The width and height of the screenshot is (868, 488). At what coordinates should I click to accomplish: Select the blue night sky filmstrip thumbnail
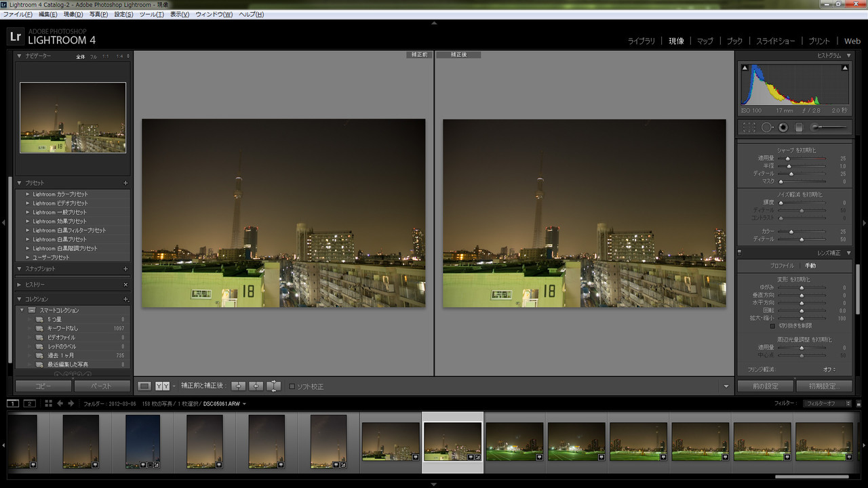pyautogui.click(x=143, y=442)
